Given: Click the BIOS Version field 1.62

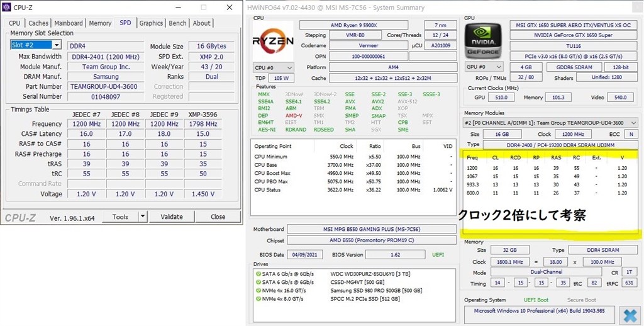Looking at the screenshot, I should point(395,255).
